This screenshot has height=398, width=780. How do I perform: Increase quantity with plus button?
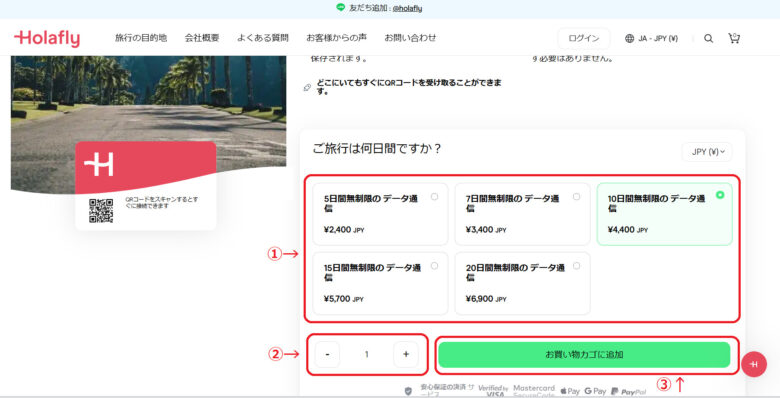click(406, 354)
